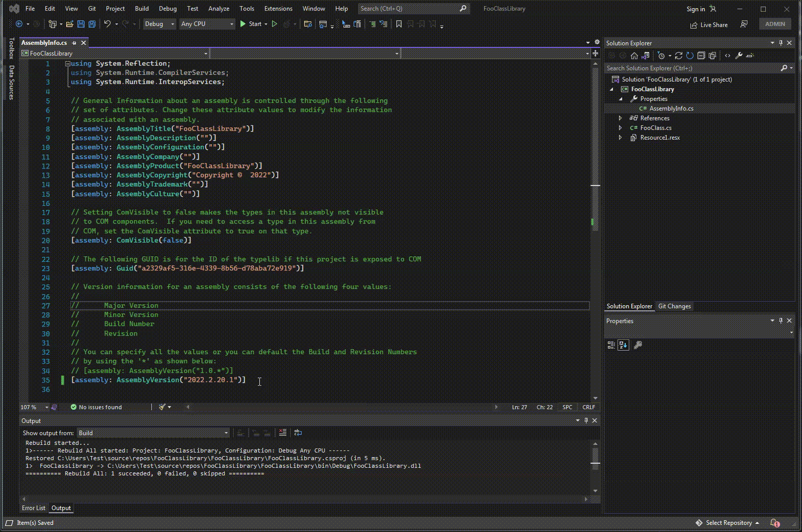802x532 pixels.
Task: Click the notifications bell in status bar
Action: 774,523
